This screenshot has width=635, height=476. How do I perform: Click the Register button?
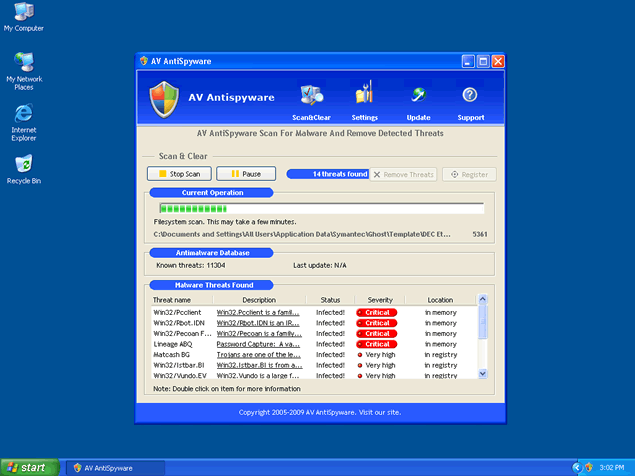click(468, 174)
